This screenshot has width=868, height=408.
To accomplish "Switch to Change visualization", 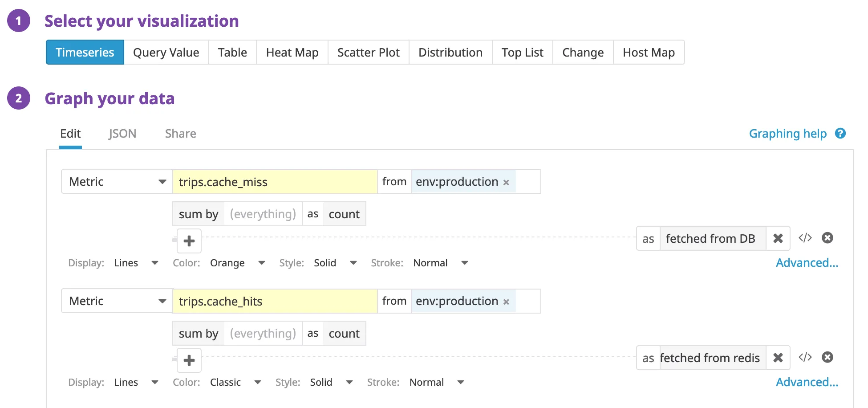I will tap(583, 52).
